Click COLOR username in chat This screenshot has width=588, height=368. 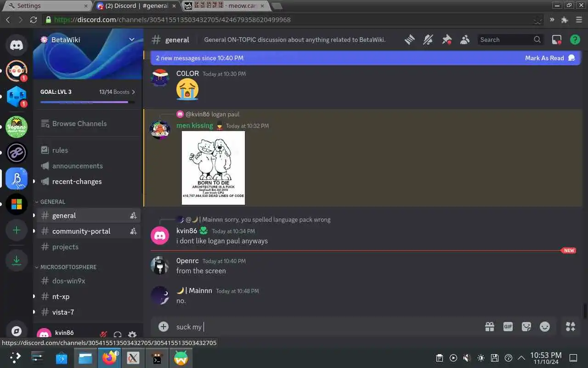187,74
